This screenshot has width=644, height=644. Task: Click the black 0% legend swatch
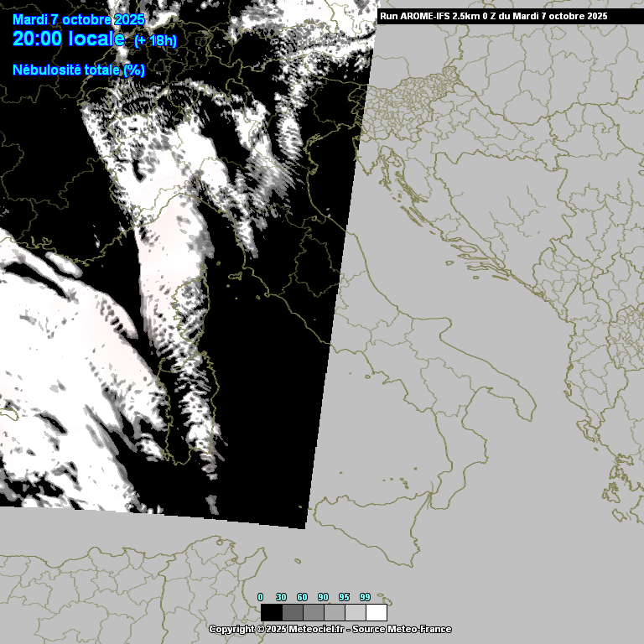271,612
